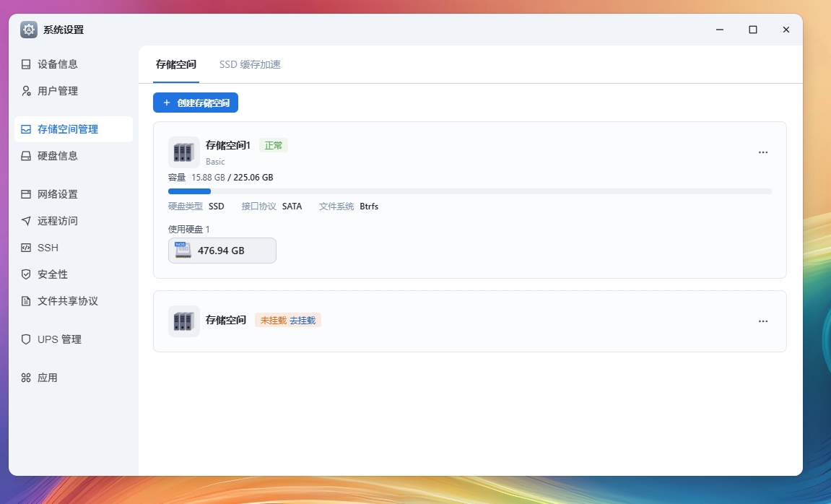Viewport: 831px width, 504px height.
Task: Click the Btrfs file system value
Action: click(x=369, y=207)
